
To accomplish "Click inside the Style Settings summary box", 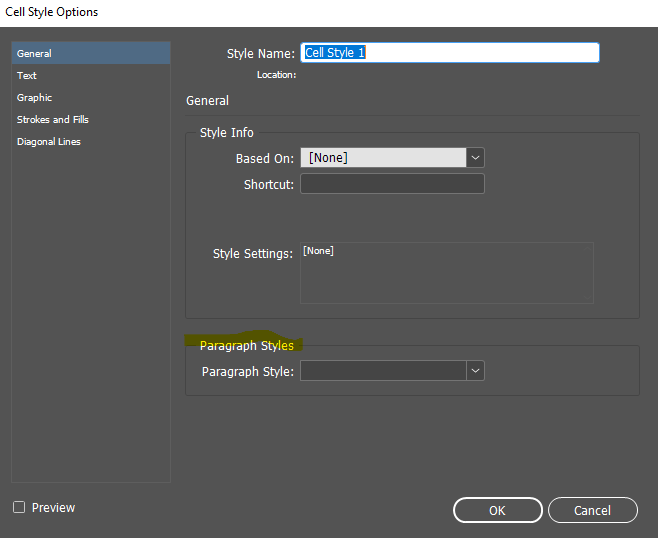I will 446,273.
